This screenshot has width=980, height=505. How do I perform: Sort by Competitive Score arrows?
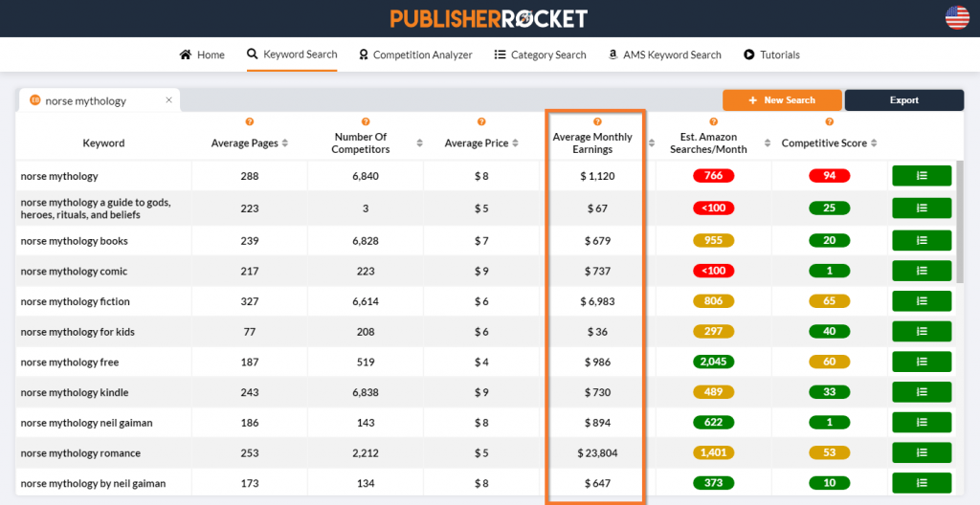[x=875, y=143]
